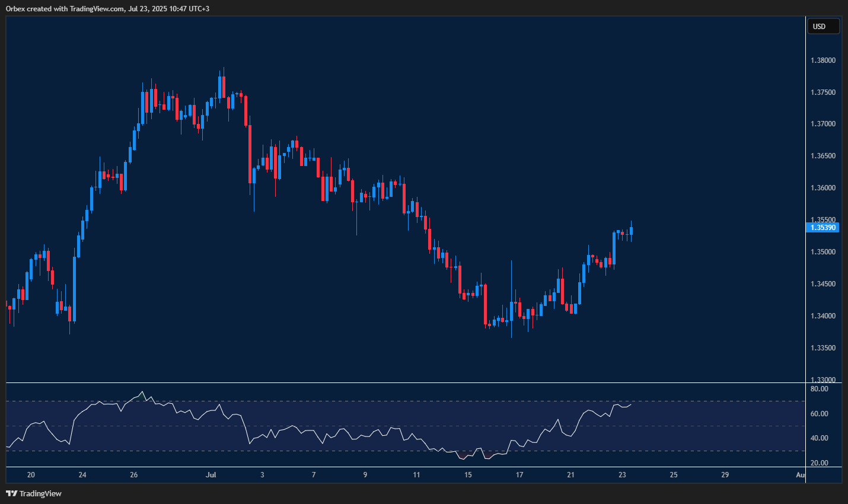
Task: Click the 20 date label on time axis
Action: pos(31,475)
